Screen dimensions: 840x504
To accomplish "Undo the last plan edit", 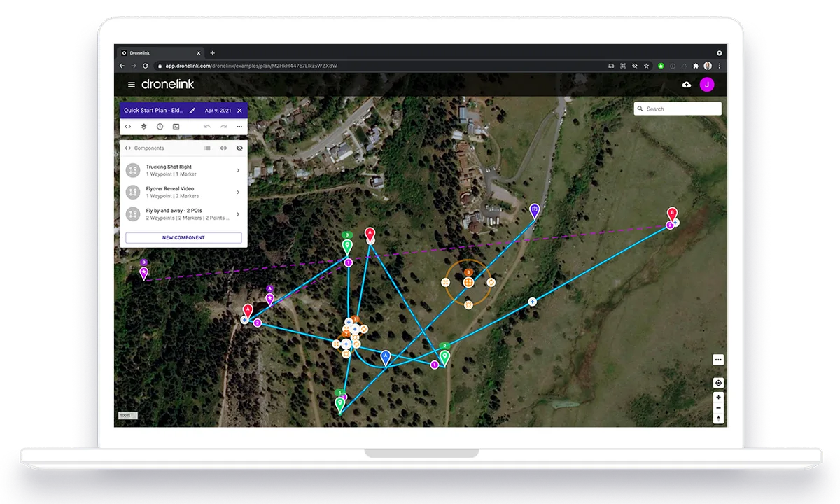I will tap(207, 127).
